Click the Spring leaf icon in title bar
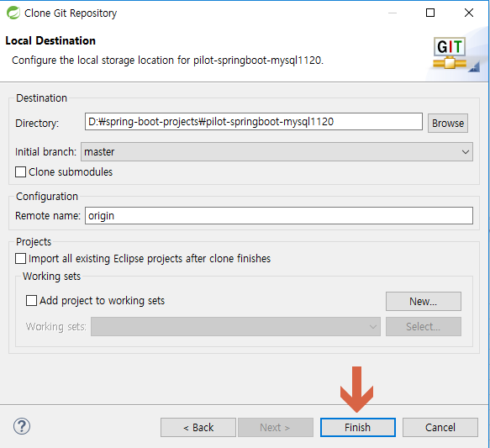490x448 pixels. (x=13, y=13)
